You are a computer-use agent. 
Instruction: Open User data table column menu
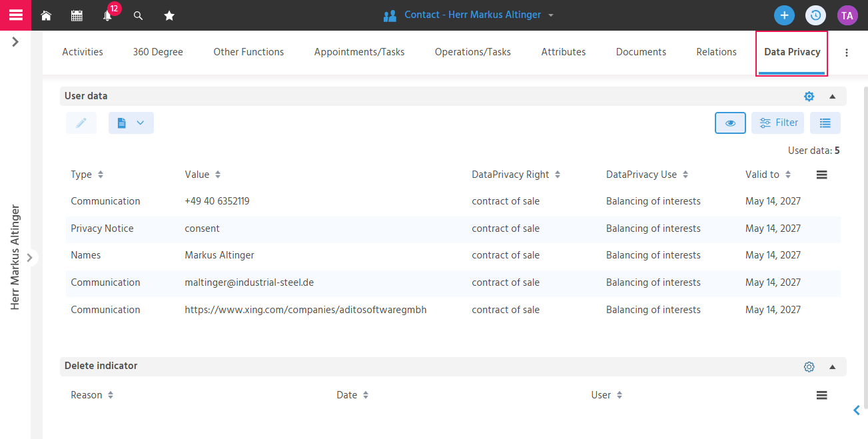click(x=821, y=175)
